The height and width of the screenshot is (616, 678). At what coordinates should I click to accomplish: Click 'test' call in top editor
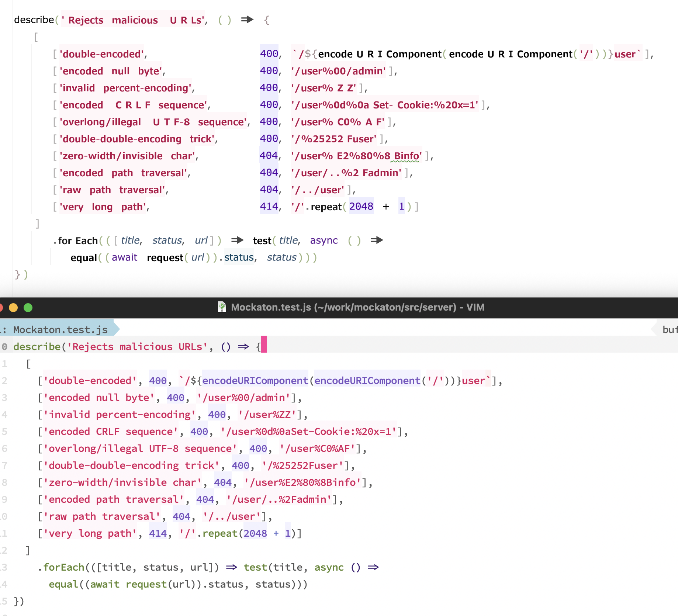[262, 240]
